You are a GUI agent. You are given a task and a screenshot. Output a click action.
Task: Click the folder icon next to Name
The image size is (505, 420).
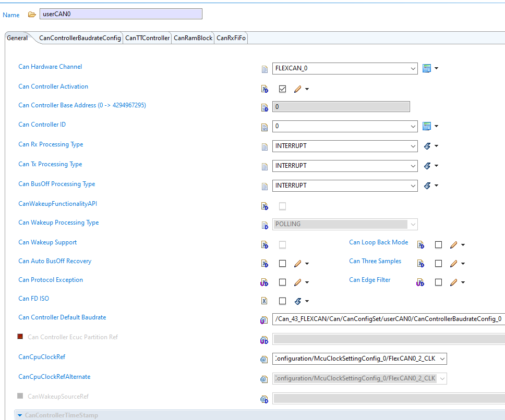(31, 15)
